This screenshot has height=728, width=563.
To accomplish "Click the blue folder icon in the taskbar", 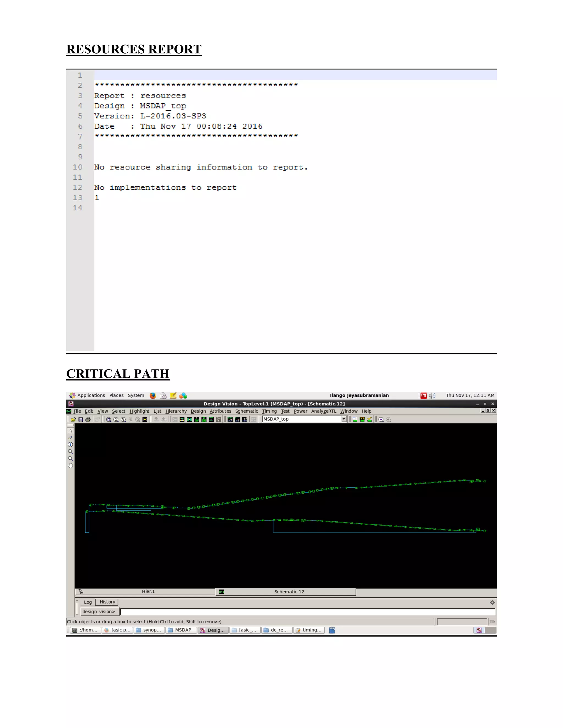I will click(332, 630).
